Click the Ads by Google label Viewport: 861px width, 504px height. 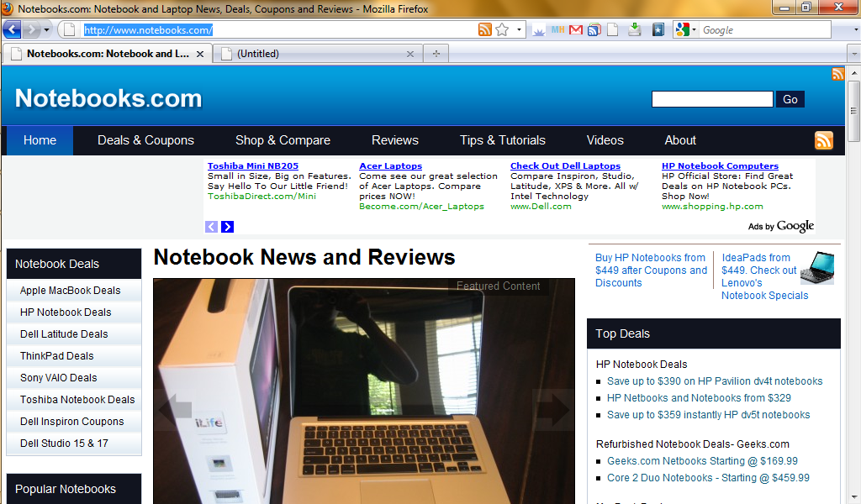(x=781, y=226)
